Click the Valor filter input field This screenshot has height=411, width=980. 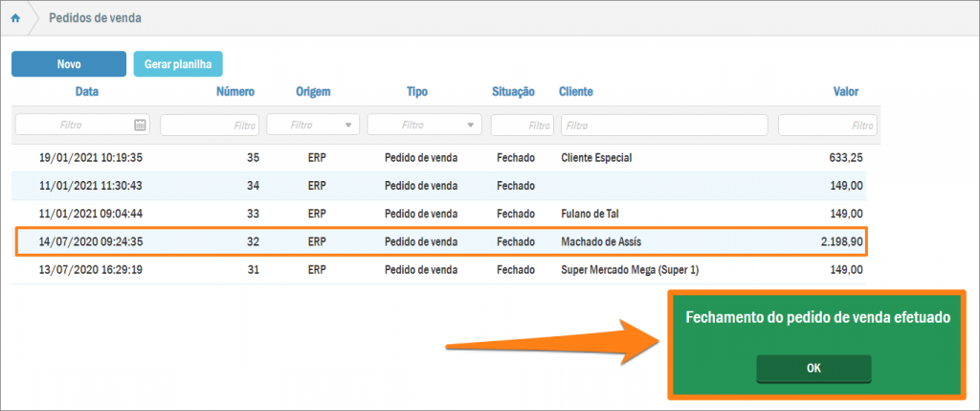click(x=827, y=125)
